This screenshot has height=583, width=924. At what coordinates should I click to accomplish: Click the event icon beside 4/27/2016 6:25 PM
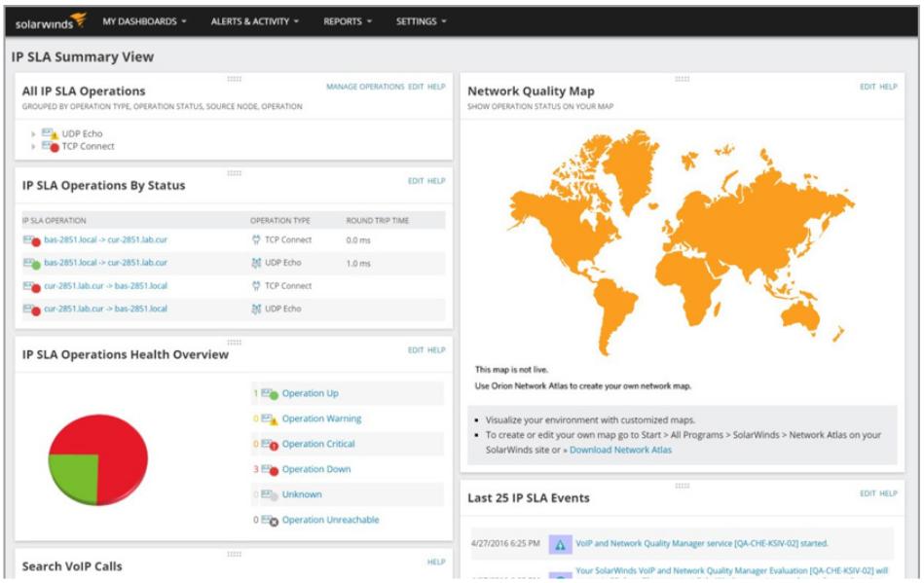click(x=561, y=545)
